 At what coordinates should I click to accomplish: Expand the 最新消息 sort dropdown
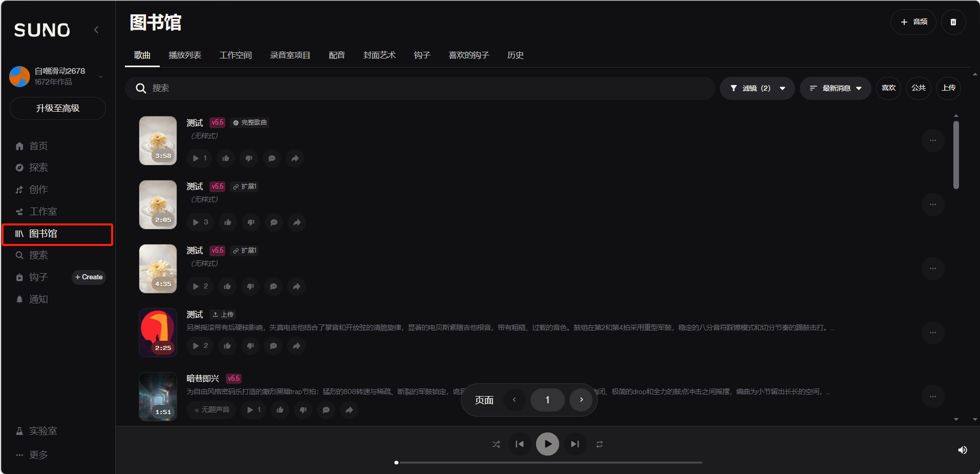pyautogui.click(x=835, y=88)
